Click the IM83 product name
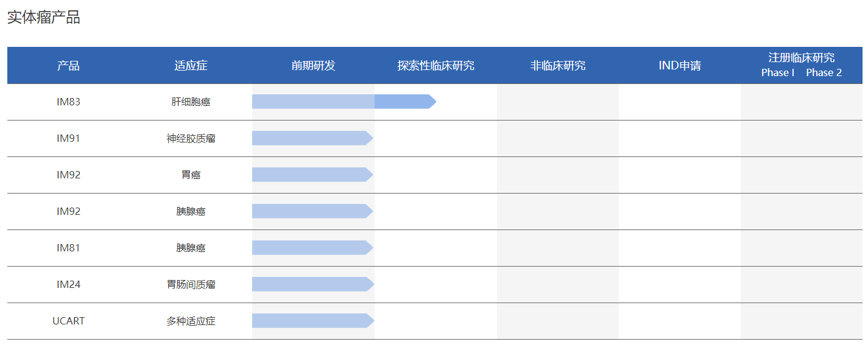Screen dimensions: 868x350 [x=68, y=102]
